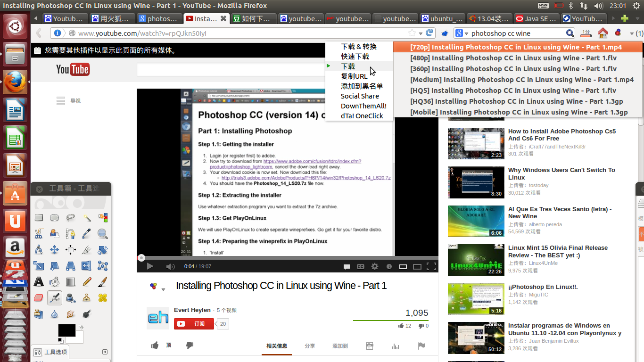Select the Blend gradient tool
644x362 pixels.
71,282
